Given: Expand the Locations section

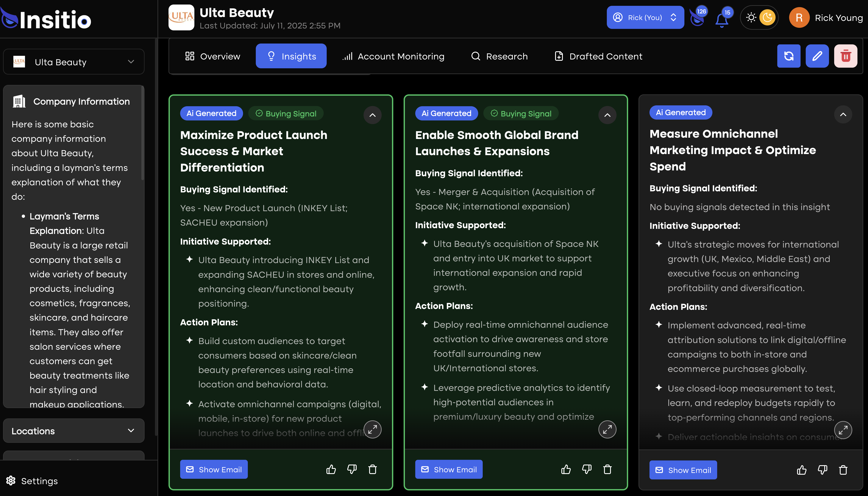Looking at the screenshot, I should pos(73,430).
